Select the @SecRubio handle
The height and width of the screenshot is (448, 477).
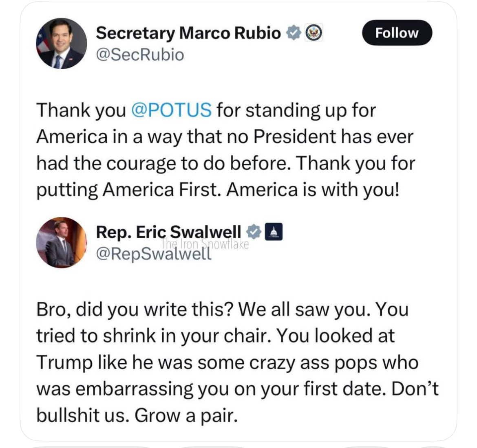pyautogui.click(x=140, y=55)
